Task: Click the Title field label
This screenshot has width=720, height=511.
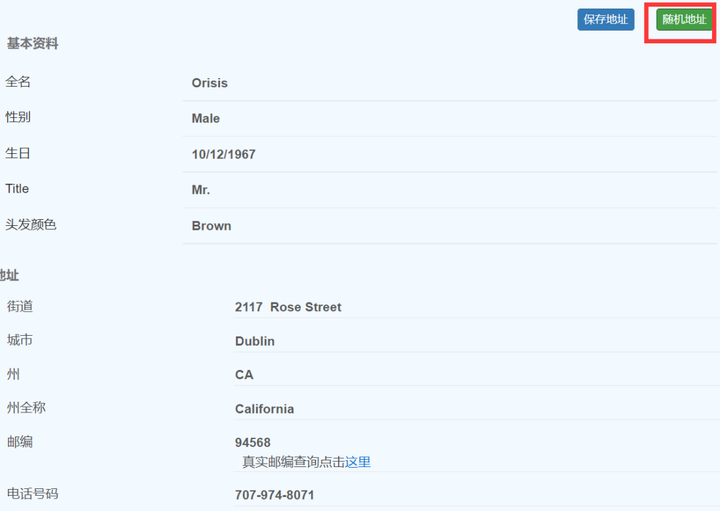Action: [17, 189]
